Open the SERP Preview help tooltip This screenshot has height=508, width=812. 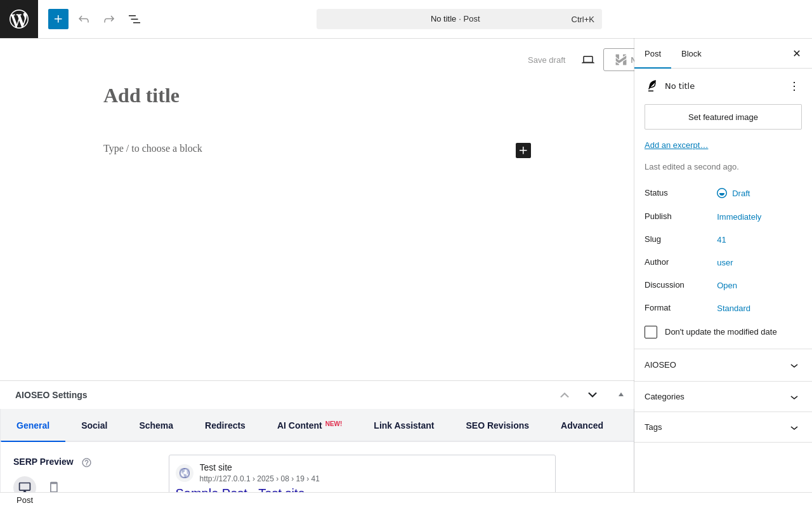[x=87, y=462]
